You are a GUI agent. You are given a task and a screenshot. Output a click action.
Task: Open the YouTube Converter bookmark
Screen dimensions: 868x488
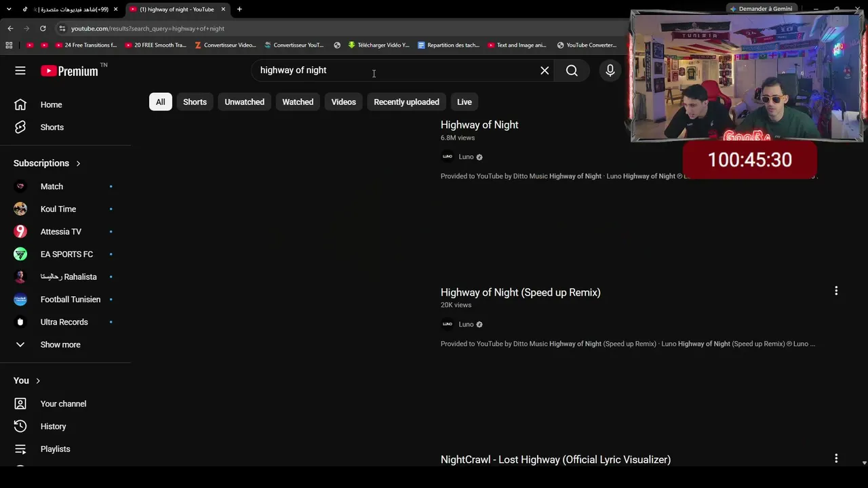(587, 45)
